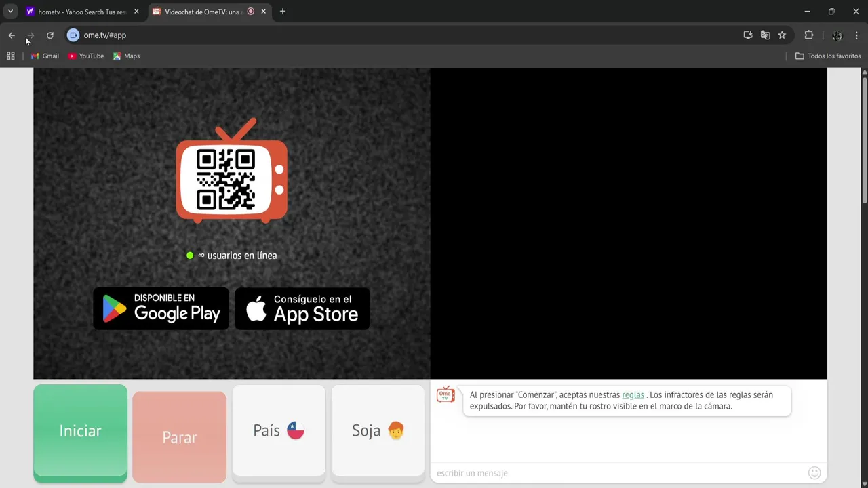
Task: Open the emoji smiley picker
Action: click(x=814, y=473)
